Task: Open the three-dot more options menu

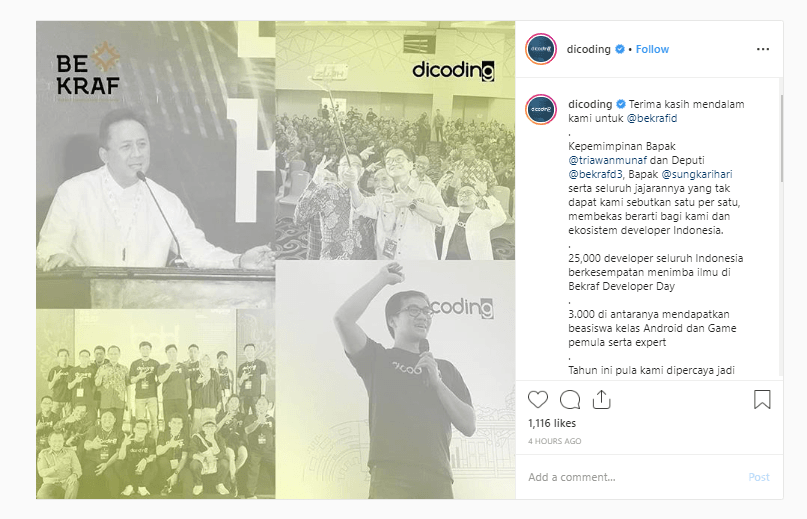Action: point(763,49)
